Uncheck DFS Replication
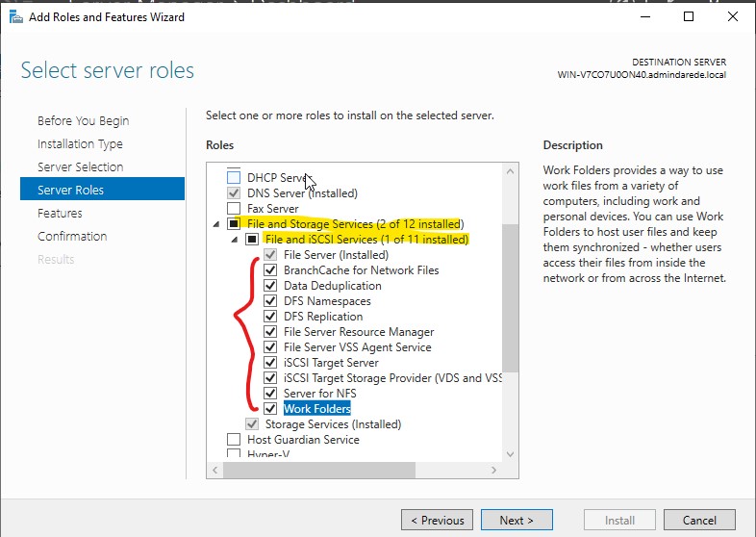Screen dimensions: 756x537 coord(270,317)
